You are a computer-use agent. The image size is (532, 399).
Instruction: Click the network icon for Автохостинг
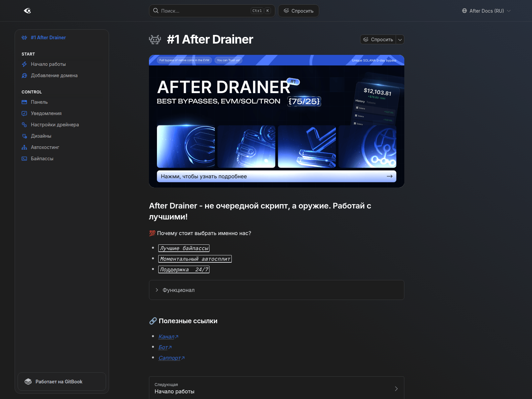24,147
